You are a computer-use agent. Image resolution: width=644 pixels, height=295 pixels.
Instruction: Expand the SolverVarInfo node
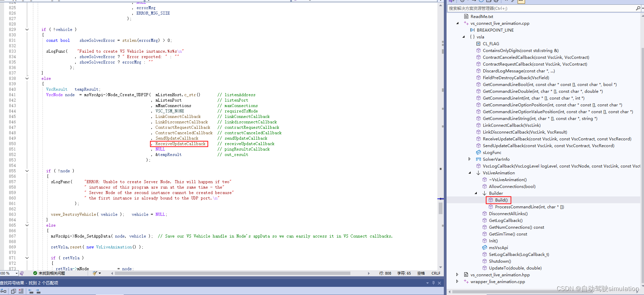(x=470, y=159)
